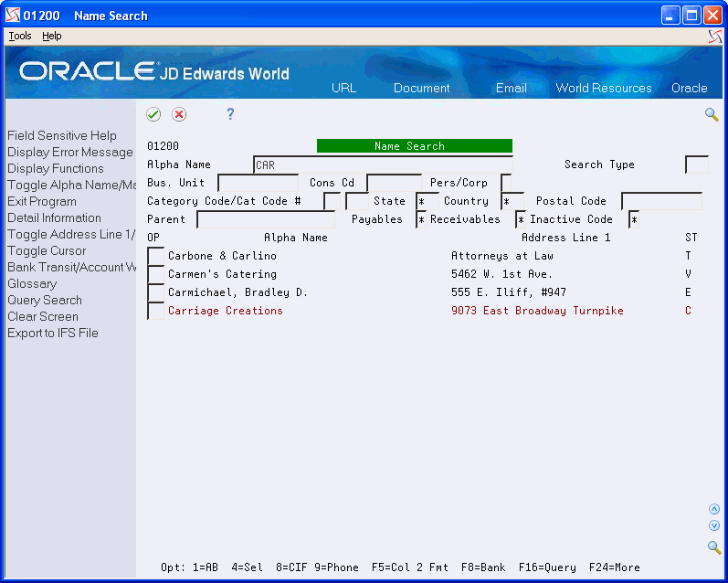This screenshot has height=583, width=728.
Task: Select the Carbone & Carlino name
Action: pyautogui.click(x=222, y=256)
